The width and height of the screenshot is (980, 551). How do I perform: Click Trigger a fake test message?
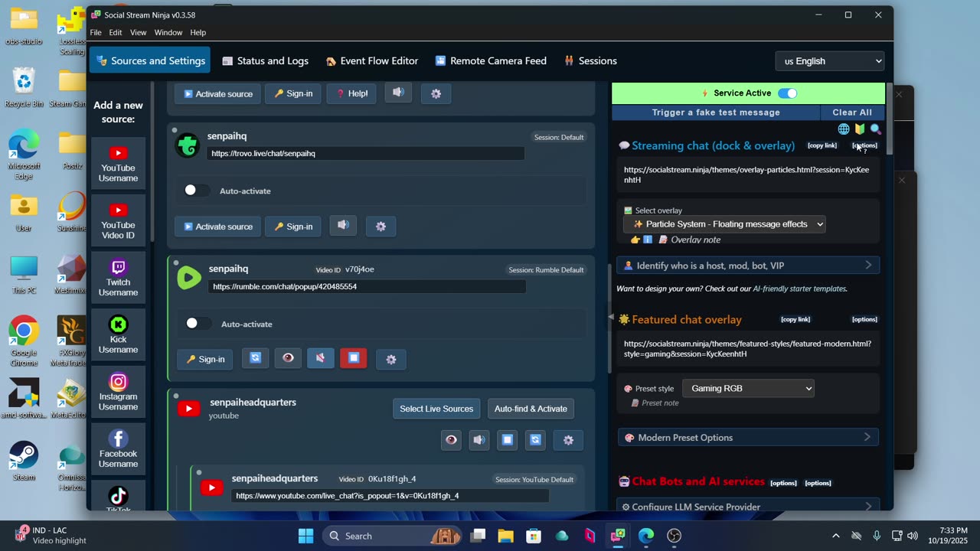(716, 112)
